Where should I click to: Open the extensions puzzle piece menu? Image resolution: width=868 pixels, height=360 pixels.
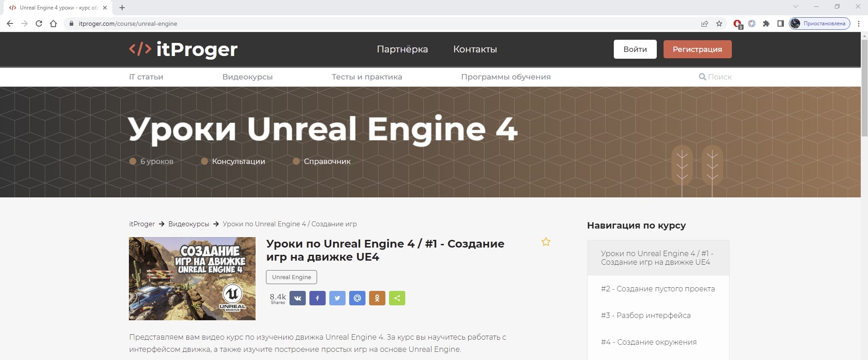[766, 23]
